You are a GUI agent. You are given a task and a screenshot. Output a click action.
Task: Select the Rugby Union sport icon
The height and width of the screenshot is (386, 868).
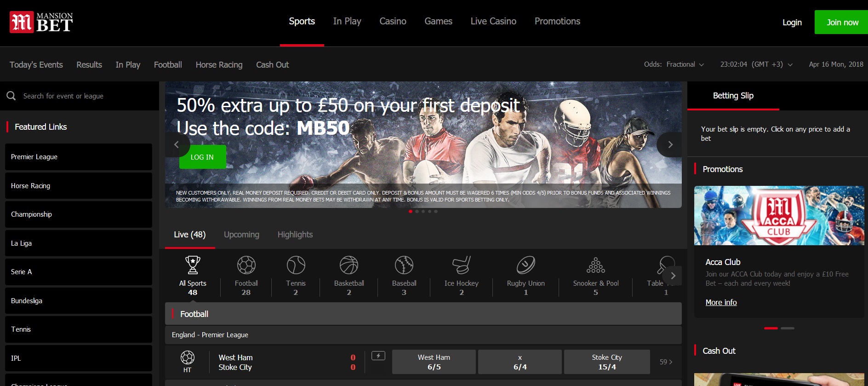click(x=526, y=265)
